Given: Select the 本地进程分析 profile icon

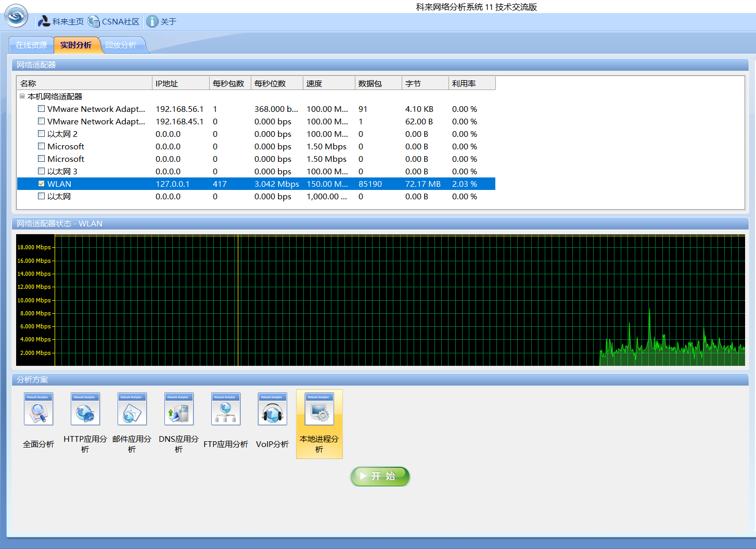Looking at the screenshot, I should [319, 409].
